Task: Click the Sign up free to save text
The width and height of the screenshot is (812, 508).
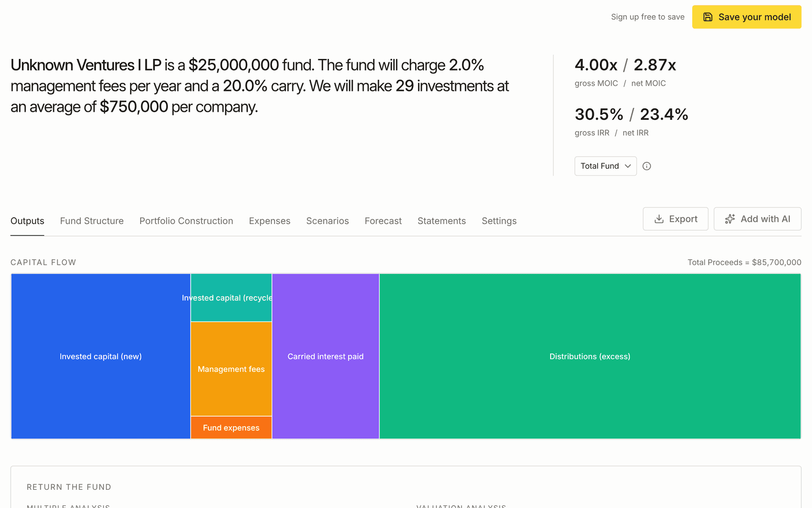Action: click(648, 17)
